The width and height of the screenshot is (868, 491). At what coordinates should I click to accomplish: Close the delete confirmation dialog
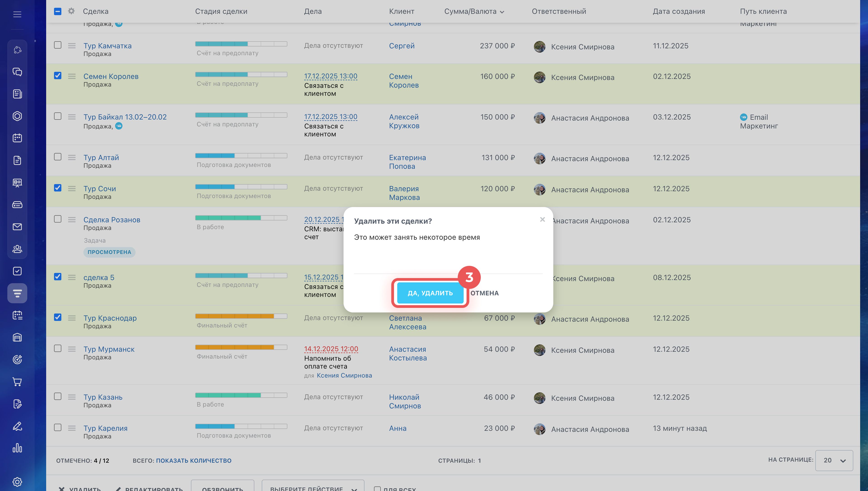[x=542, y=220]
